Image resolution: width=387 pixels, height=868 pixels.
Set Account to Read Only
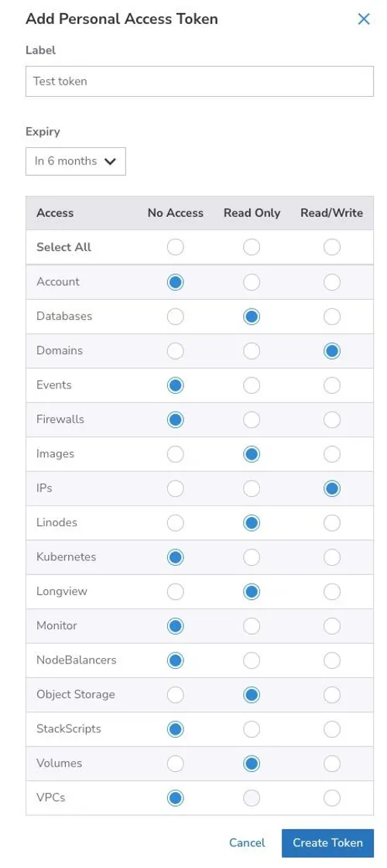(252, 282)
